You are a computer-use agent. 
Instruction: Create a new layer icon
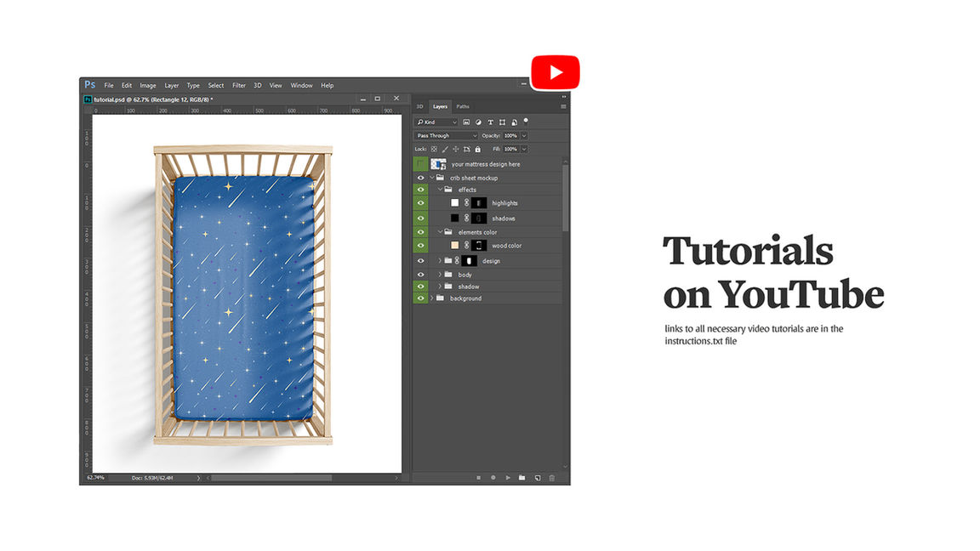[x=538, y=478]
